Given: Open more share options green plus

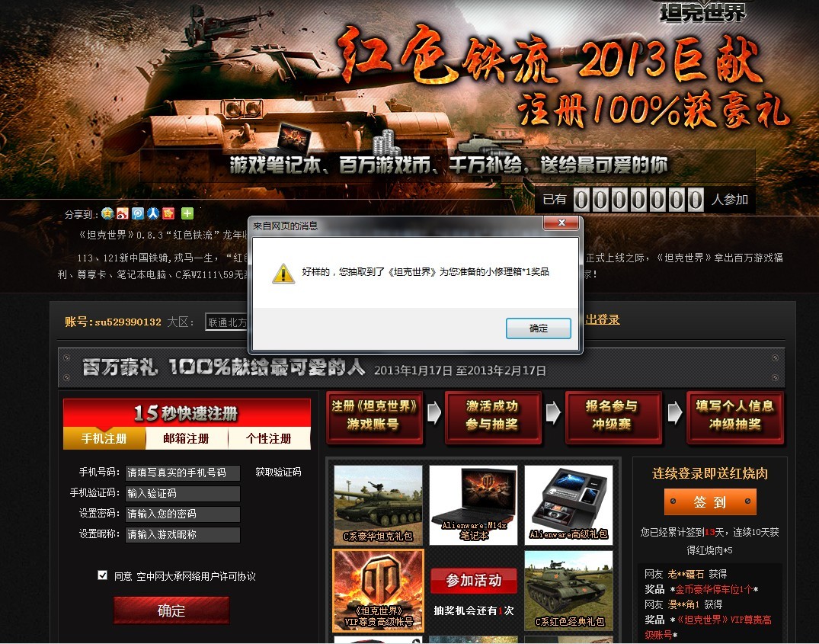Looking at the screenshot, I should pos(187,213).
